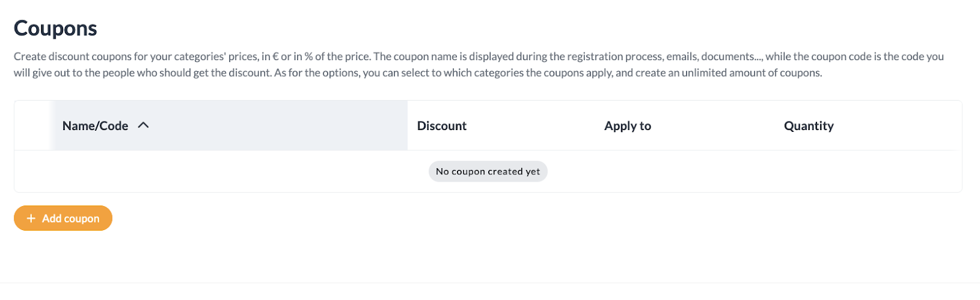The height and width of the screenshot is (300, 980).
Task: Click the Discount column header
Action: click(x=442, y=126)
